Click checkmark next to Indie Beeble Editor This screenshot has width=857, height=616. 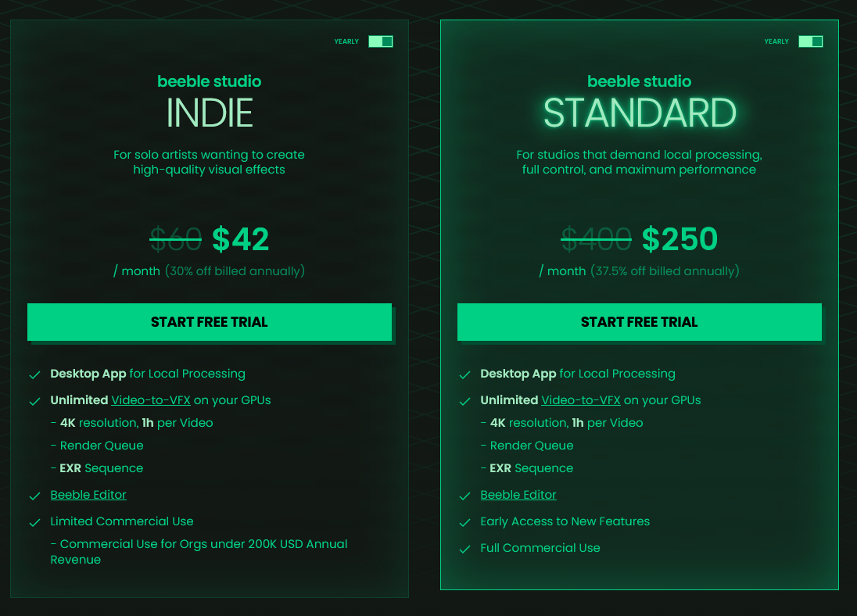click(x=34, y=496)
